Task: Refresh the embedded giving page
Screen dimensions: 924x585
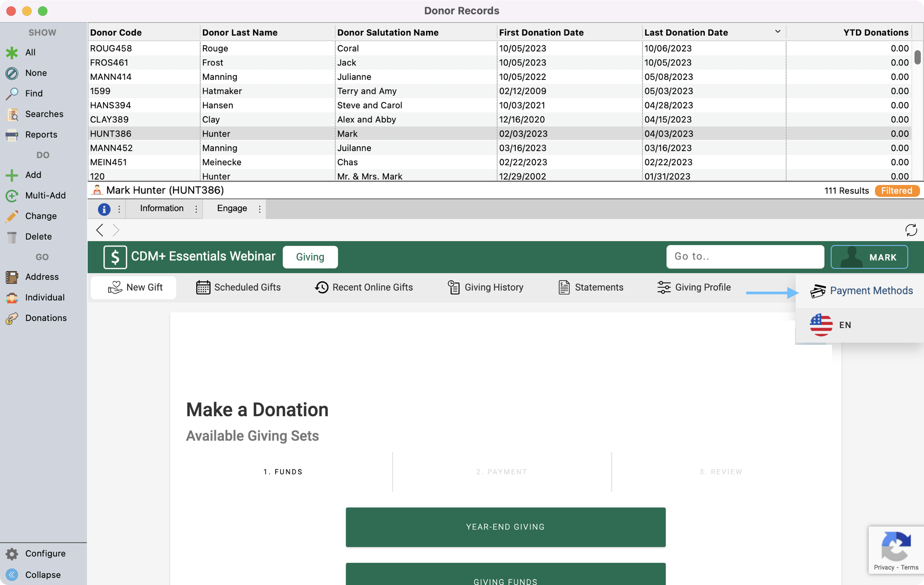Action: [x=911, y=230]
